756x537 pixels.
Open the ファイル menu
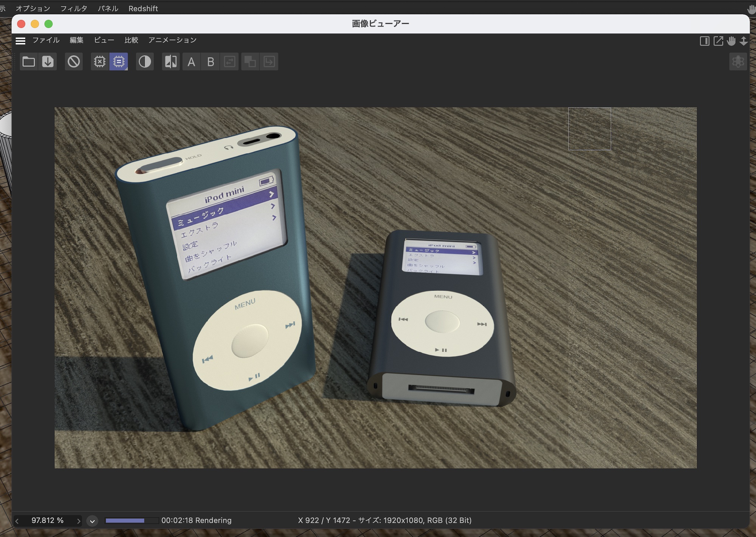pyautogui.click(x=46, y=40)
